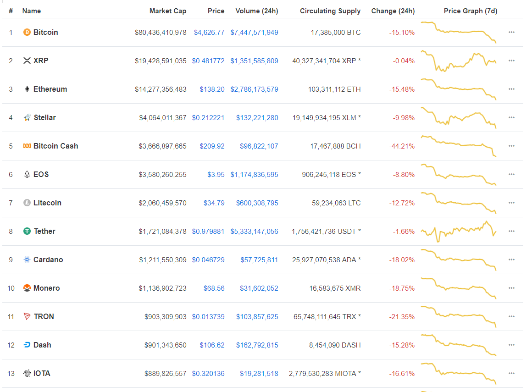The image size is (532, 392).
Task: View the XRP 7-day price graph
Action: (459, 61)
